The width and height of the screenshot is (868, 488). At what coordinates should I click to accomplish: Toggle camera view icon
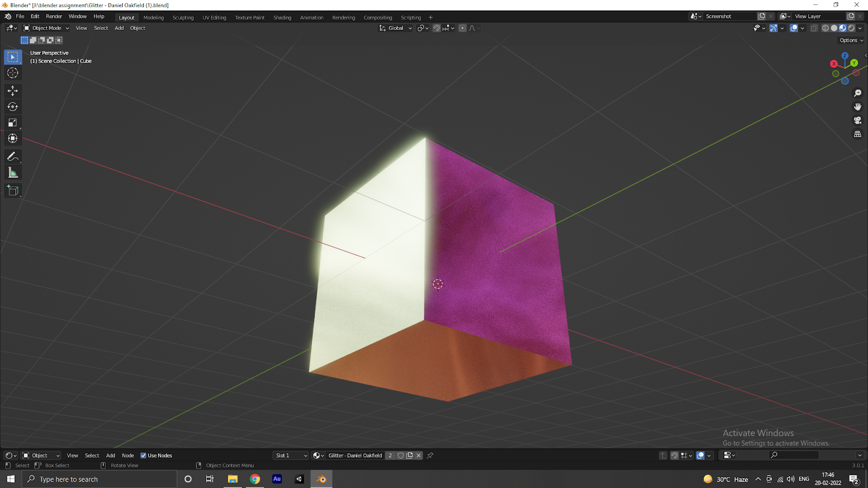click(x=858, y=120)
